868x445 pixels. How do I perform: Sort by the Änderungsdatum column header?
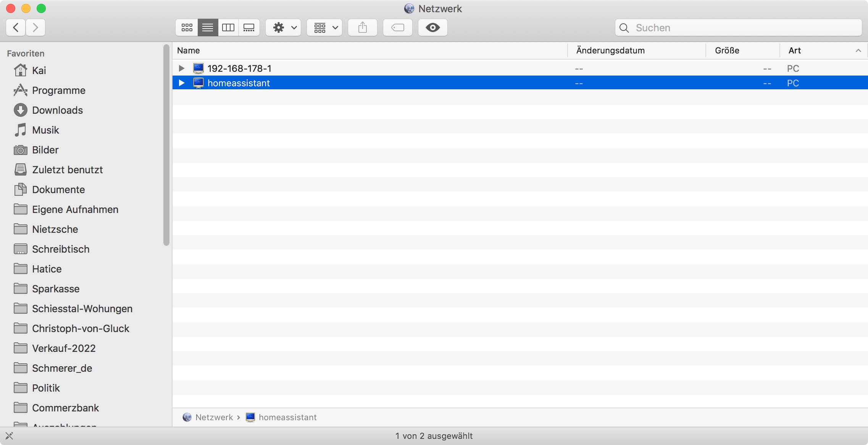pyautogui.click(x=610, y=50)
